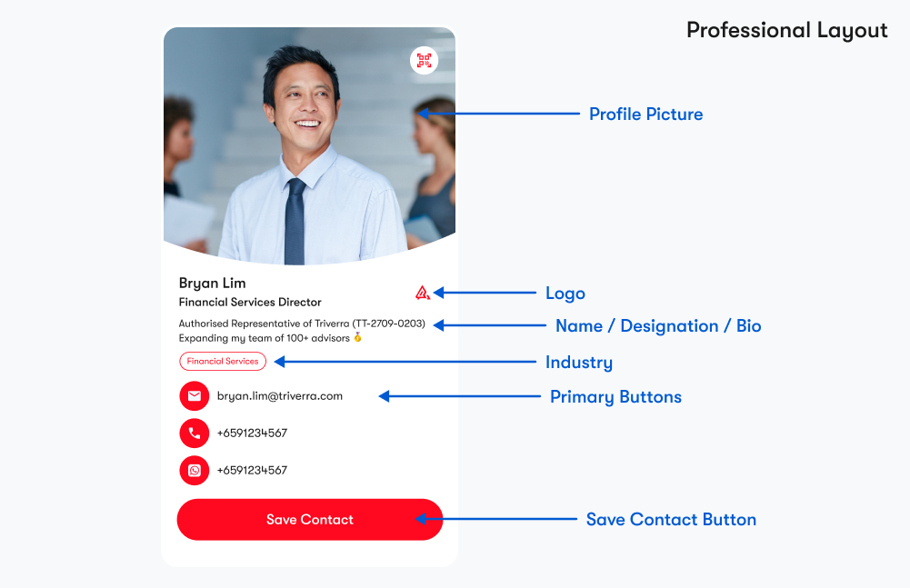Click the name Bryan Lim
Screen dimensions: 910x588
(212, 284)
